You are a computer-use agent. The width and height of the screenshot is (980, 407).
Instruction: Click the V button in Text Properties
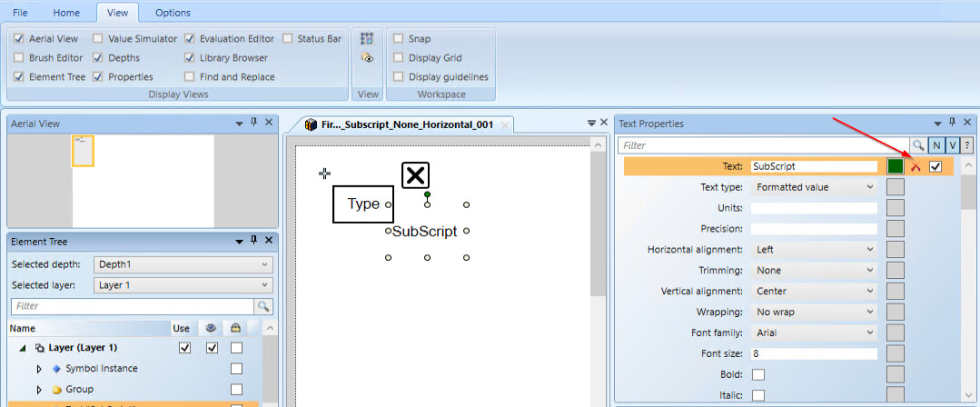coord(952,145)
